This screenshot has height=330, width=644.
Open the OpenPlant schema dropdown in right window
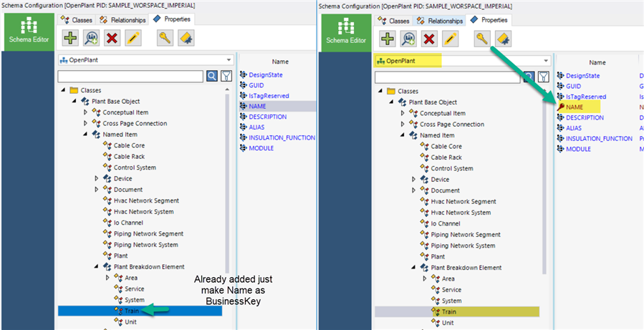[x=463, y=61]
